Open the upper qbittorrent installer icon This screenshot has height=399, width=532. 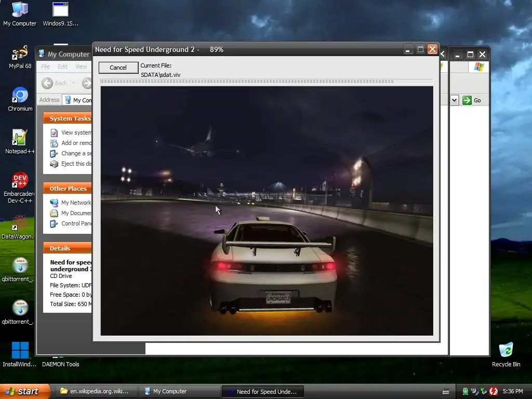click(x=18, y=270)
